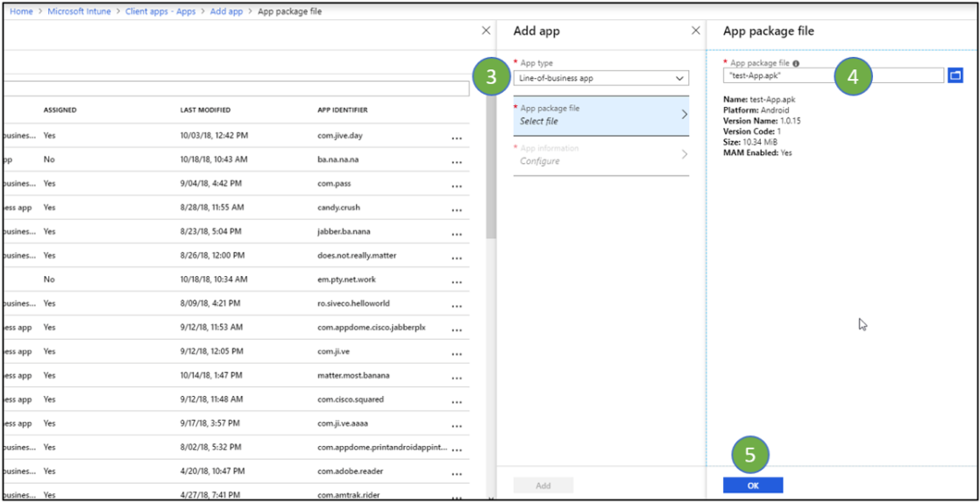Sort by the Last Modified column header
Viewport: 980px width, 502px height.
click(205, 110)
